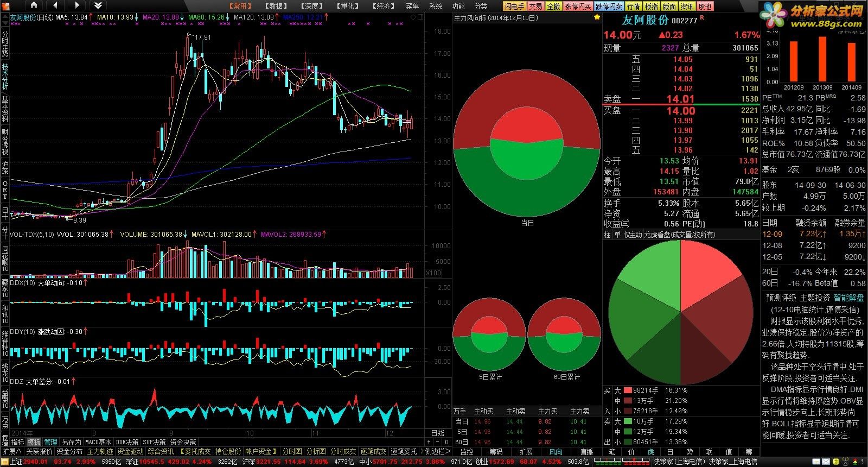868x467 pixels.
Task: Click the 全撤 cancel all button
Action: tap(553, 7)
